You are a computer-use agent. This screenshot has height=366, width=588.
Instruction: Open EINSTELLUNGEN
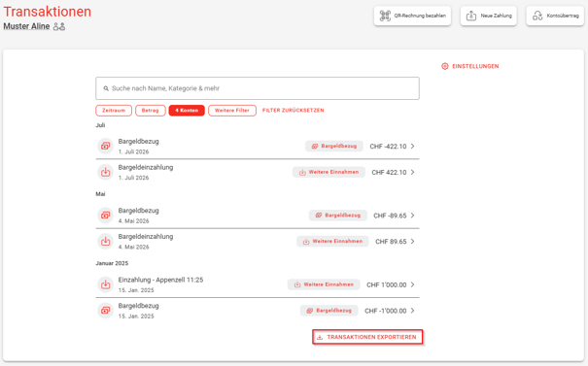[x=469, y=66]
